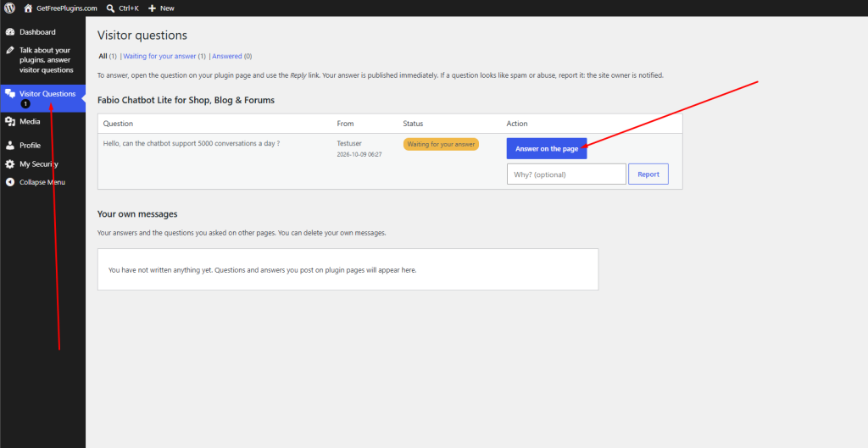Click the 2026-10-09 06:27 timestamp
868x448 pixels.
[359, 155]
